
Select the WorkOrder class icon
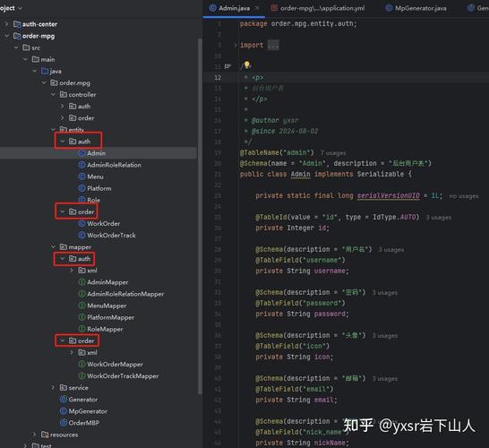coord(81,224)
